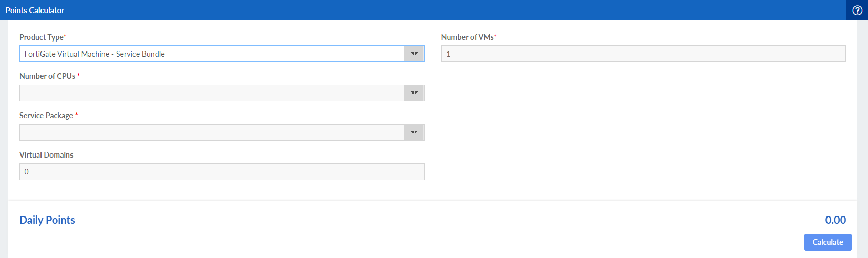The width and height of the screenshot is (868, 258).
Task: Click the Product Type label
Action: tap(41, 37)
